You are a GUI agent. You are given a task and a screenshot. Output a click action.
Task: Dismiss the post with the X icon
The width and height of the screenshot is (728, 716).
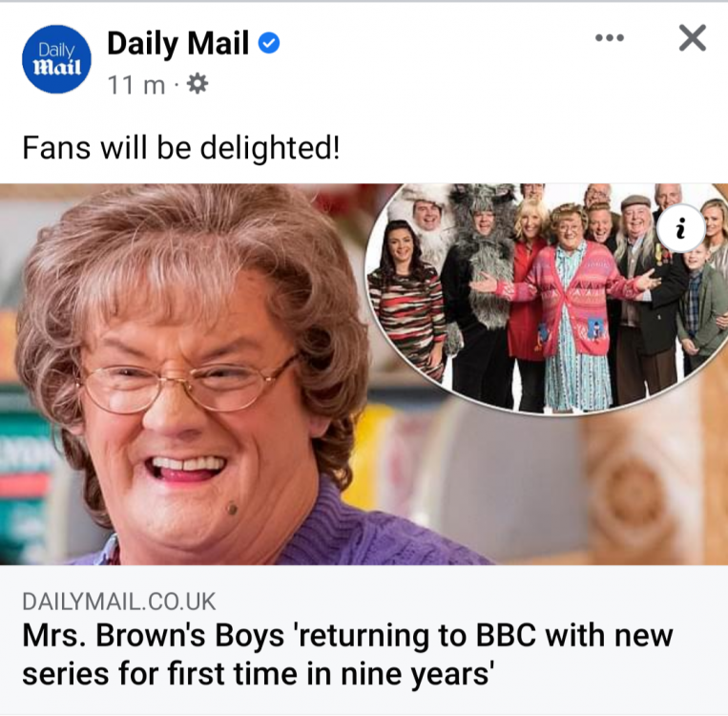point(693,37)
